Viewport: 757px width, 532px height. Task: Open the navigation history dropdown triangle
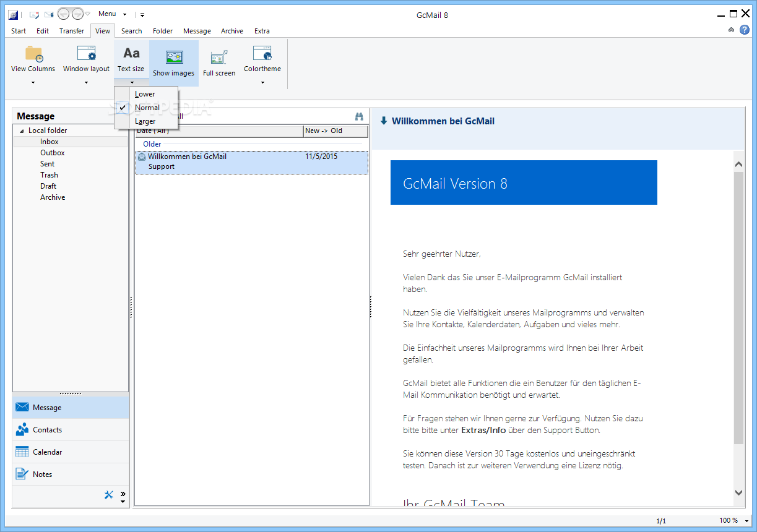87,14
